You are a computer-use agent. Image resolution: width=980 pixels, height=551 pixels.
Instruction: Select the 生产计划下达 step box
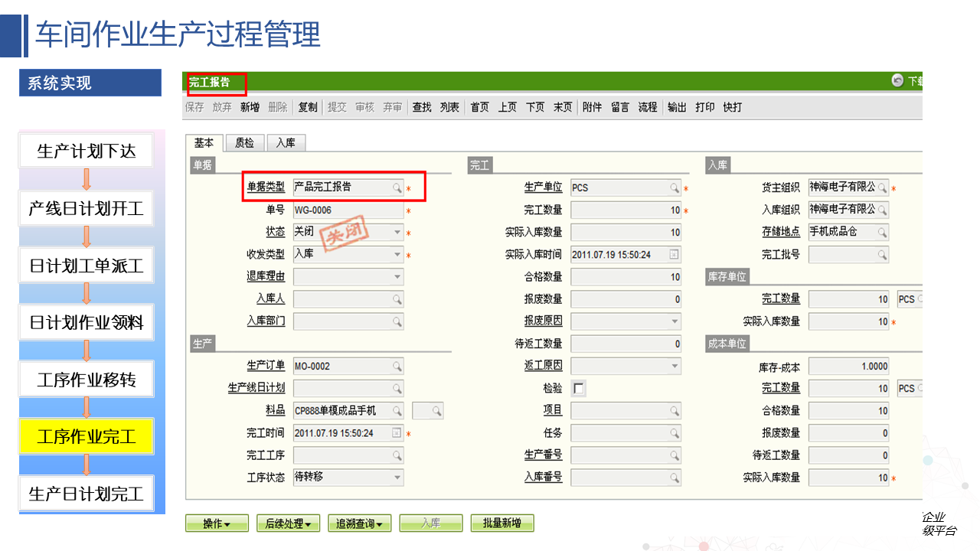tap(87, 151)
